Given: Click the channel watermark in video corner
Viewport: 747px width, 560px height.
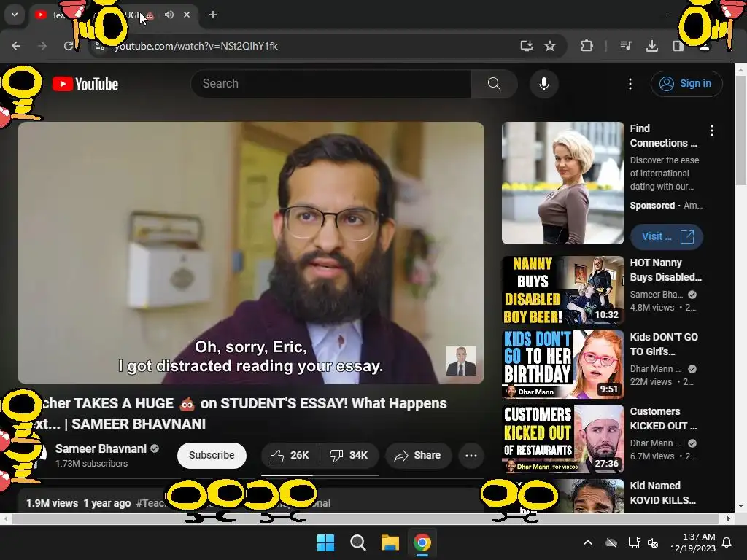Looking at the screenshot, I should (461, 361).
